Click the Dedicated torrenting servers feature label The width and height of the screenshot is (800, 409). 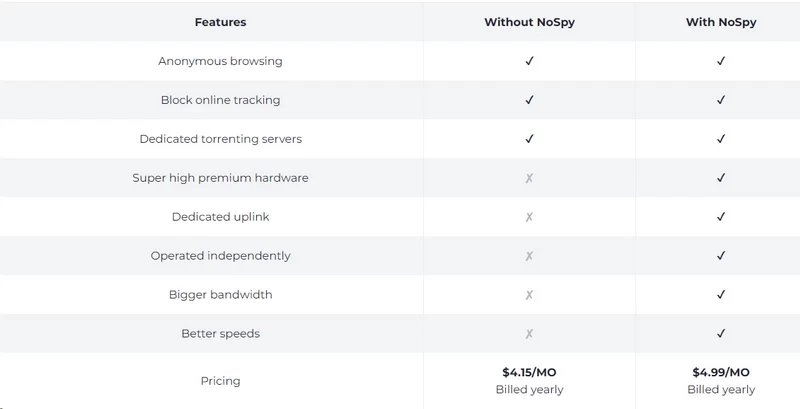[x=220, y=139]
